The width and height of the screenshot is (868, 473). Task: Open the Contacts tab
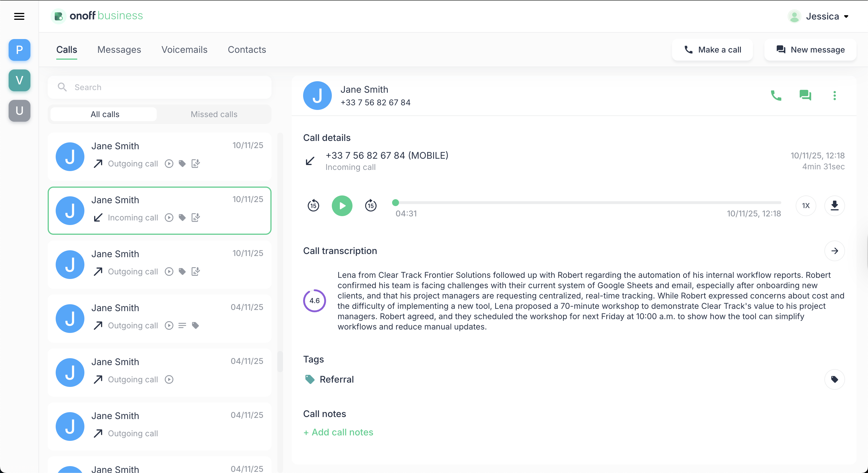point(247,50)
